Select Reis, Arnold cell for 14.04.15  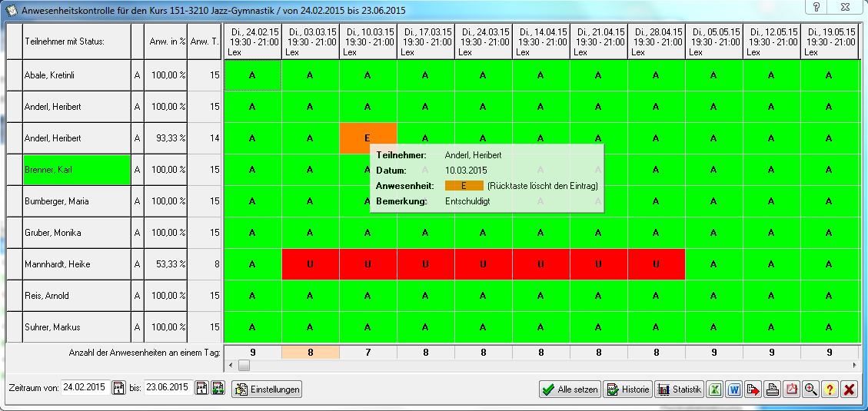540,296
